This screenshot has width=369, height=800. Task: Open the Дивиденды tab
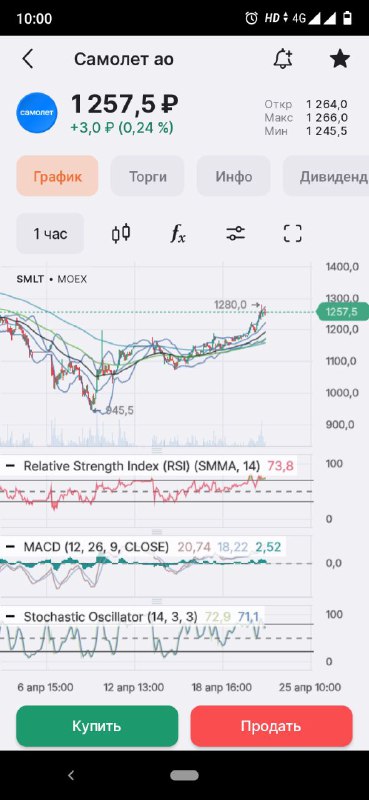coord(326,177)
